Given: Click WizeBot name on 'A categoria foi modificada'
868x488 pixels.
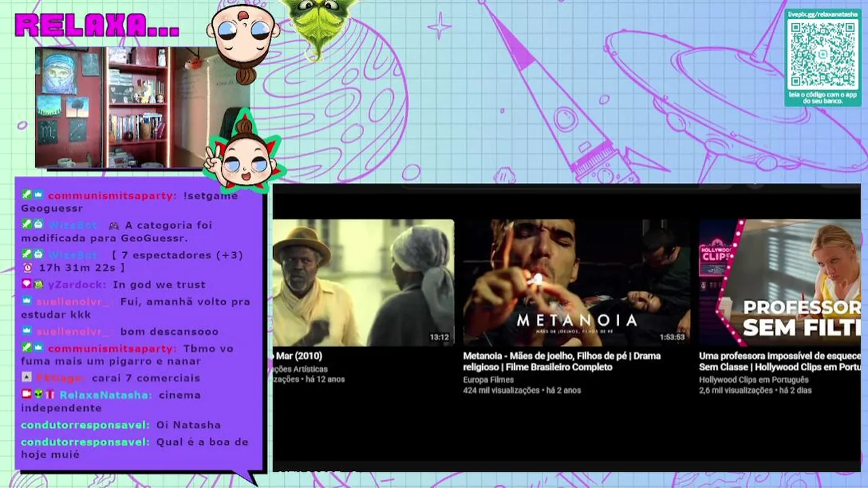Looking at the screenshot, I should click(73, 225).
